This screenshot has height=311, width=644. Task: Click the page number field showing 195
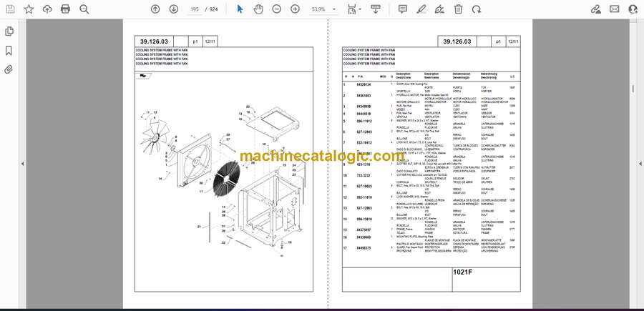(194, 9)
